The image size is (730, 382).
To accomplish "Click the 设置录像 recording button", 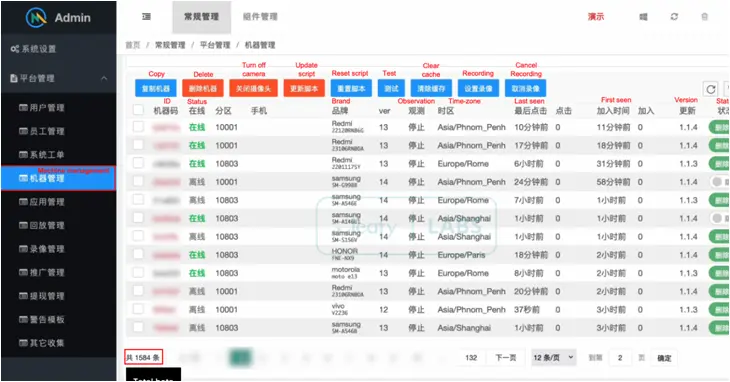I will 478,88.
